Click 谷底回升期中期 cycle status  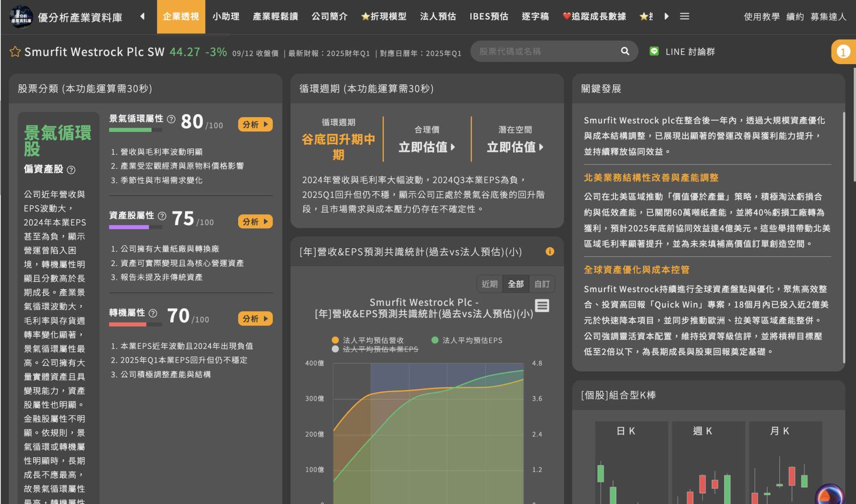[338, 147]
